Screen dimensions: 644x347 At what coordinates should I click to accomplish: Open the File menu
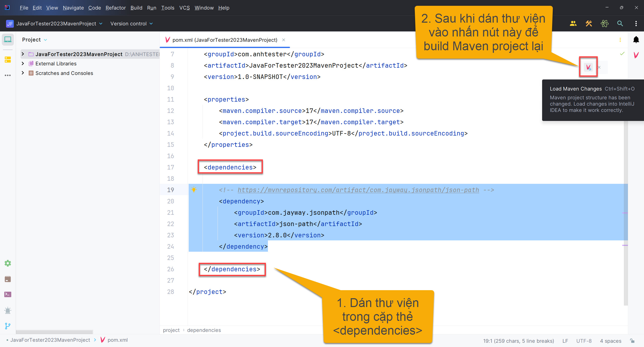24,8
